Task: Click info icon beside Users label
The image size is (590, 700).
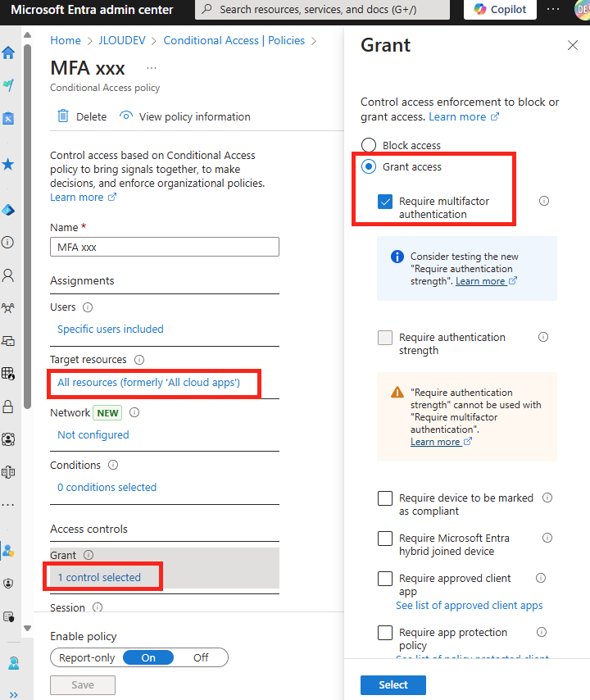Action: pyautogui.click(x=88, y=307)
